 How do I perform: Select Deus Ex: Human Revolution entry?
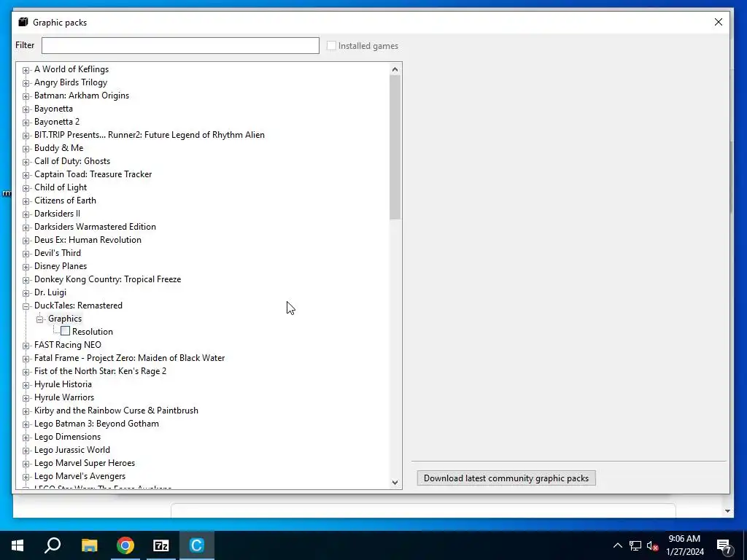point(88,240)
